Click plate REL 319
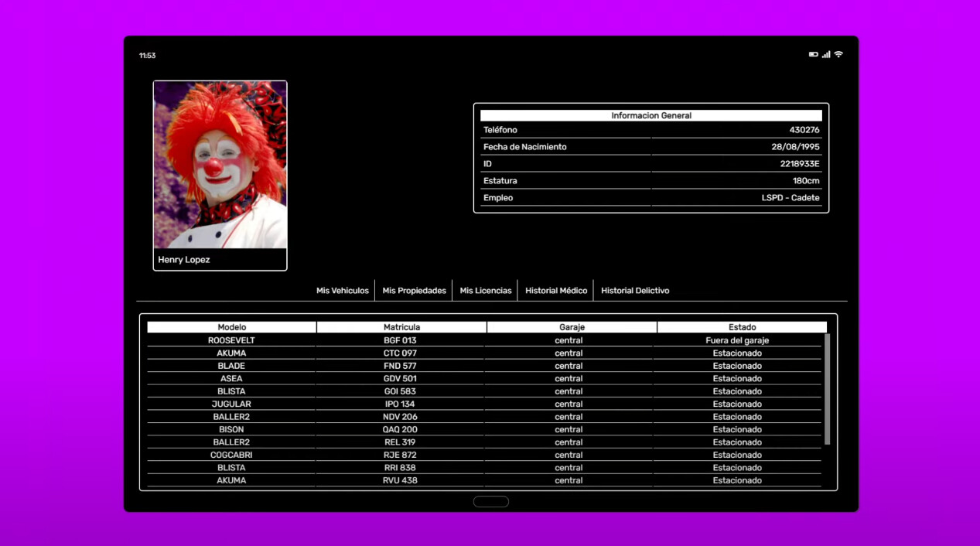Viewport: 980px width, 546px height. point(400,442)
